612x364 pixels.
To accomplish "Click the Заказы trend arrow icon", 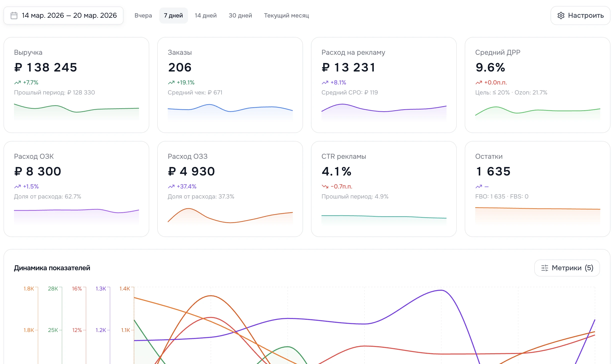I will pos(171,82).
